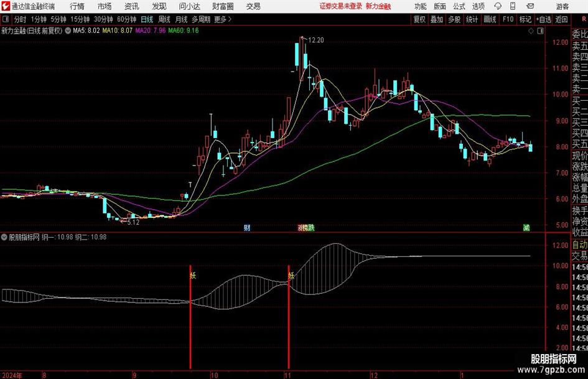Click the 标记 mark toolbar button
The image size is (588, 379).
tap(525, 19)
